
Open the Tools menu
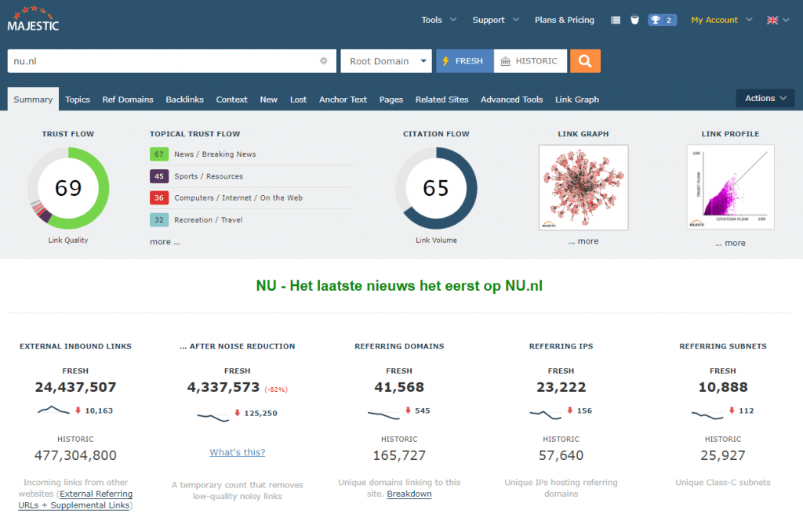(438, 20)
